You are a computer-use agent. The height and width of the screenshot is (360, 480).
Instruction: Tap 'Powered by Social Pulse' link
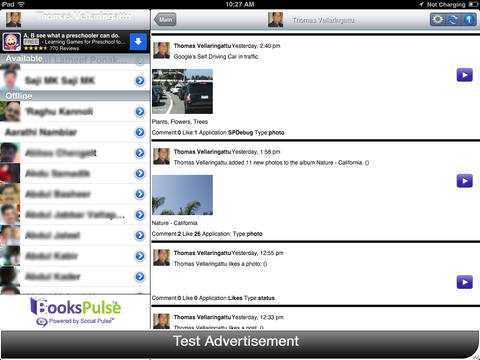click(76, 322)
